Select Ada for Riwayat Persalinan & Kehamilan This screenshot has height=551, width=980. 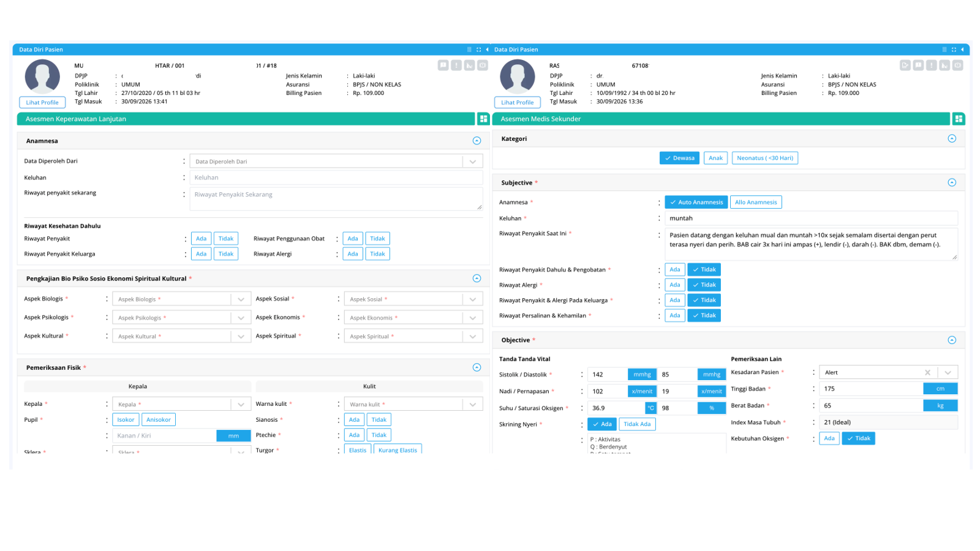coord(674,315)
